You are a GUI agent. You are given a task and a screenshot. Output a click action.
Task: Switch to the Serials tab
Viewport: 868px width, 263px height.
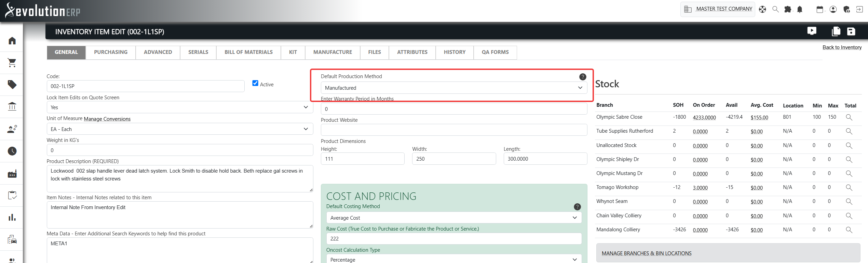[x=198, y=52]
